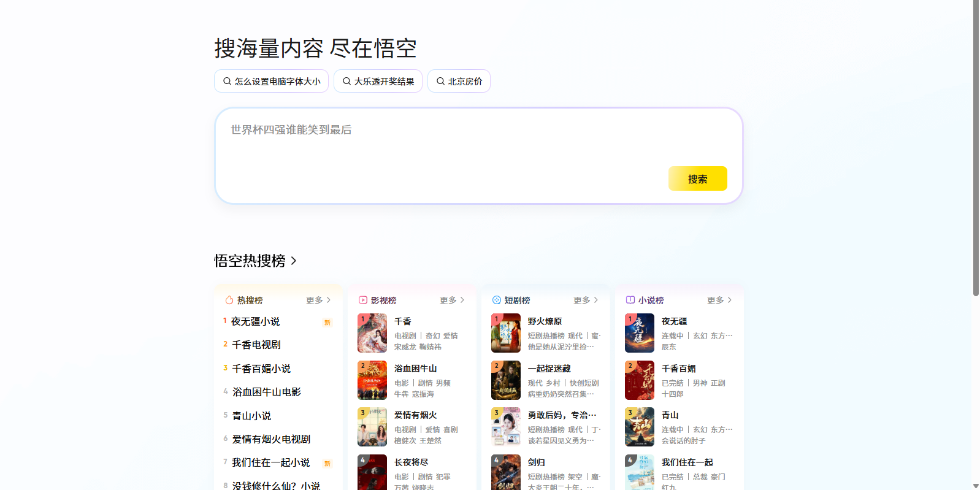Open the 长夜将尽 title in 影视榜
Image resolution: width=980 pixels, height=490 pixels.
(411, 462)
